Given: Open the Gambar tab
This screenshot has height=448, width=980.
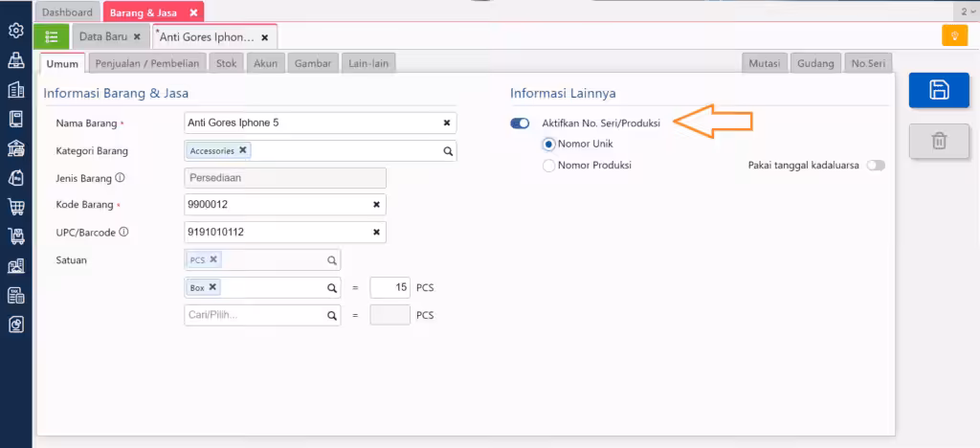Looking at the screenshot, I should [313, 63].
